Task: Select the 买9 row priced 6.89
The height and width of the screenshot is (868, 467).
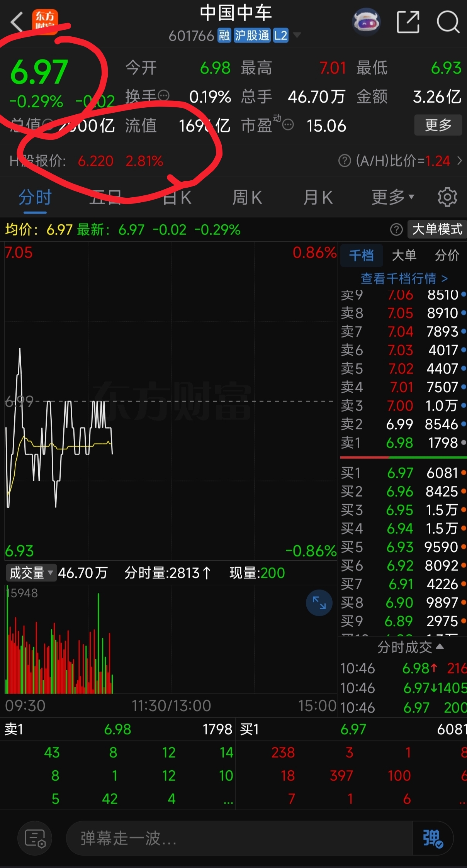Action: 403,621
